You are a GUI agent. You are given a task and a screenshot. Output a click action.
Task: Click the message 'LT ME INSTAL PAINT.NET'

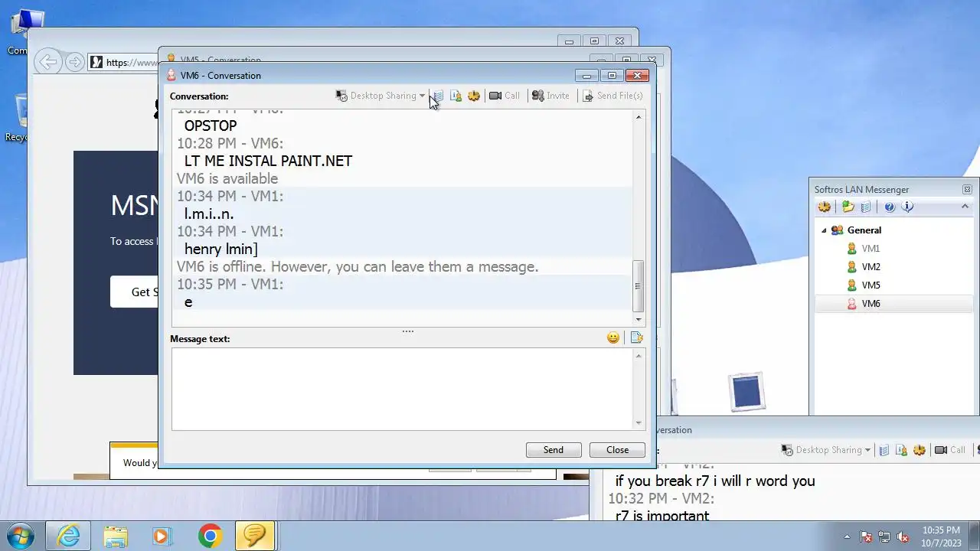coord(268,161)
